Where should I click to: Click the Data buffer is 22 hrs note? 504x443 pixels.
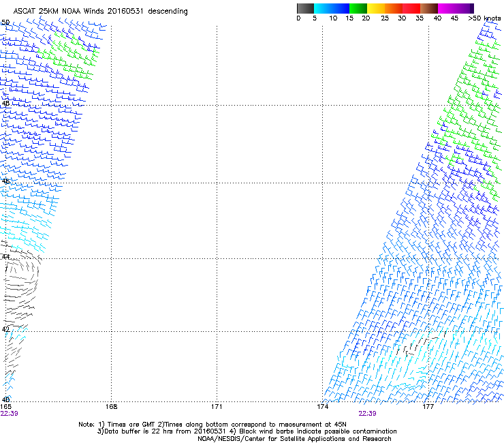(x=247, y=431)
